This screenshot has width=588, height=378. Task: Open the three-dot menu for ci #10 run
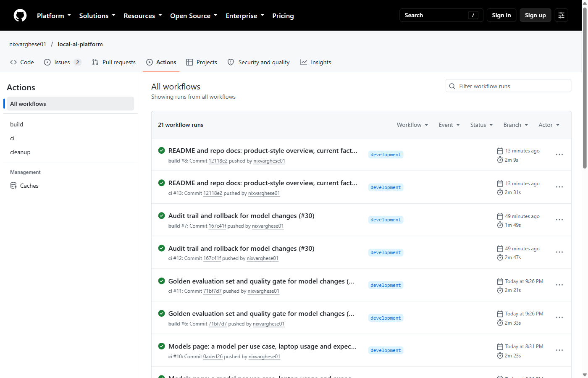pyautogui.click(x=559, y=350)
